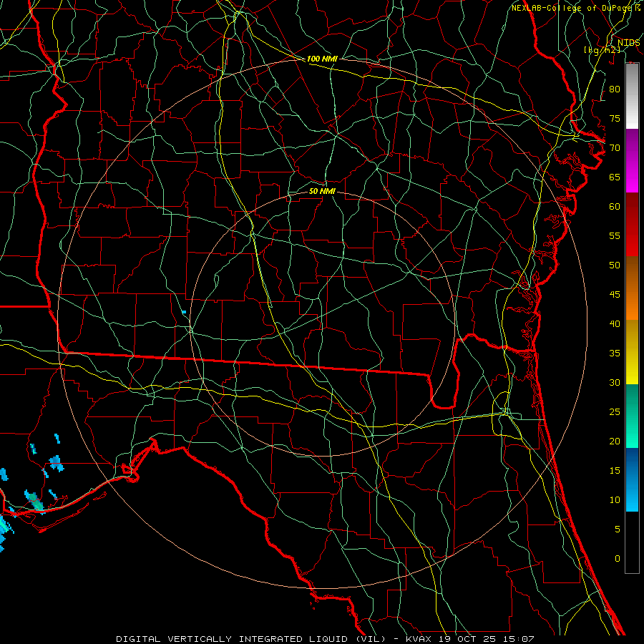Click the kg/m2 units label
The image size is (644, 644).
point(602,50)
